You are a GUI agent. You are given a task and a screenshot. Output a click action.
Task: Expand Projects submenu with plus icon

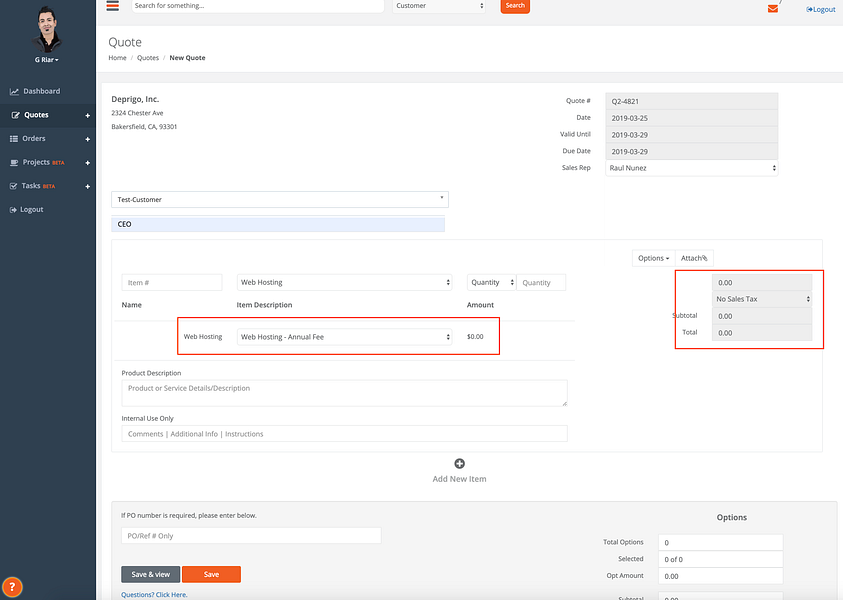coord(87,163)
